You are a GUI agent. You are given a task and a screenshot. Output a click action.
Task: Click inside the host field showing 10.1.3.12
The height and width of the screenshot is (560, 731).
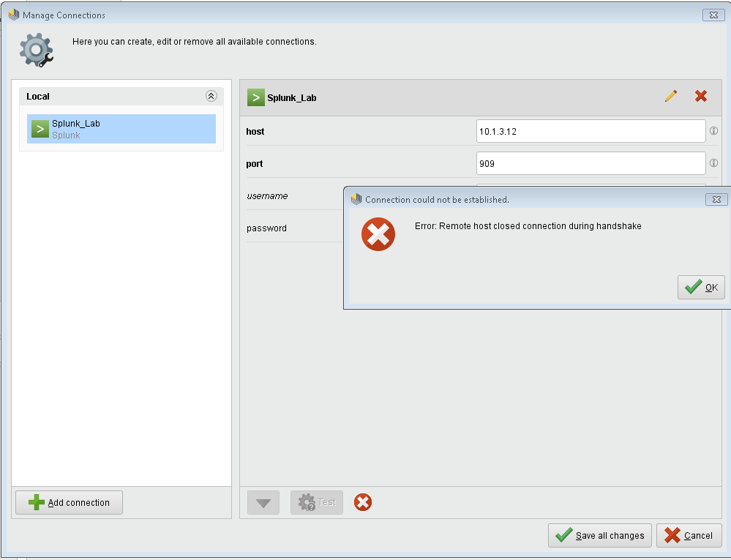tap(590, 131)
